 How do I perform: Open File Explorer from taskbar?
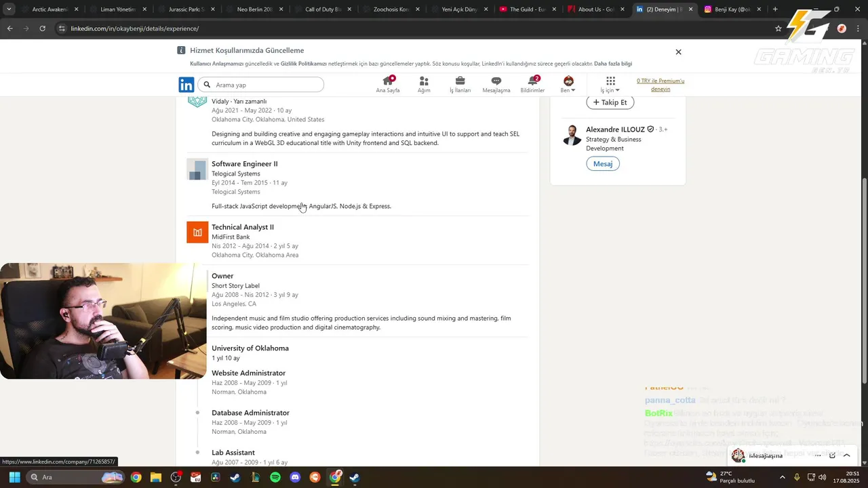tap(156, 477)
